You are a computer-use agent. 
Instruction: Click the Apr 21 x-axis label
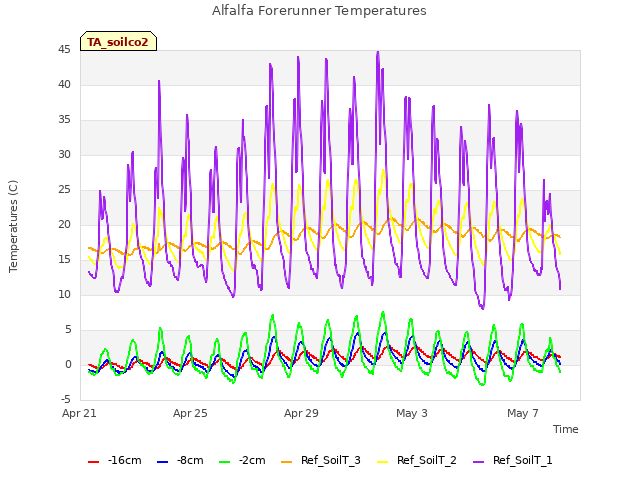pos(79,413)
